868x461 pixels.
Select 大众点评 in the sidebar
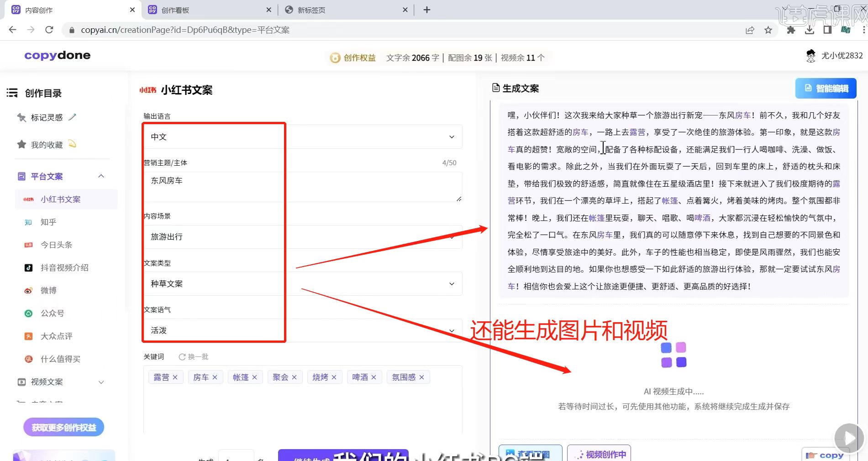click(57, 336)
